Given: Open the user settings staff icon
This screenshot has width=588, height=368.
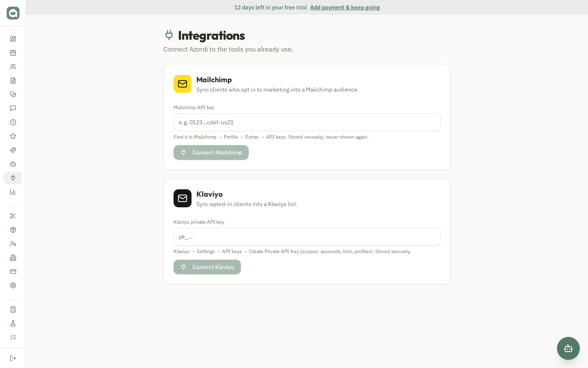Looking at the screenshot, I should click(x=13, y=244).
